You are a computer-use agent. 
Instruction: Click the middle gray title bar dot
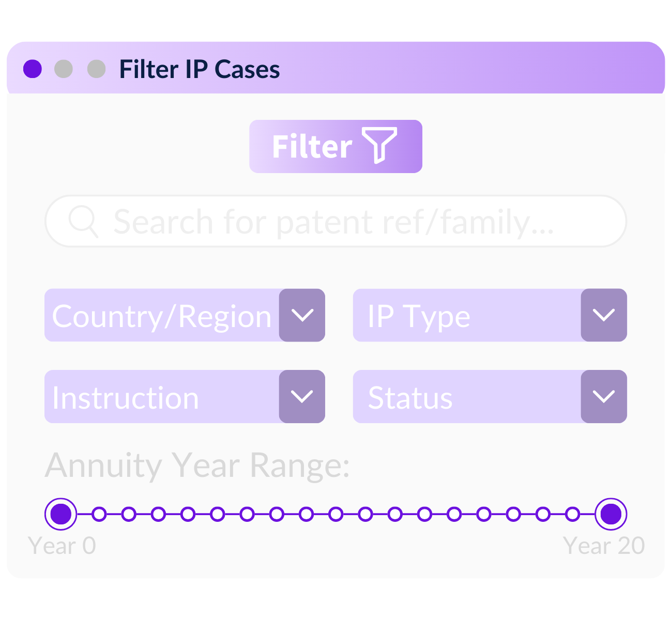pos(64,68)
